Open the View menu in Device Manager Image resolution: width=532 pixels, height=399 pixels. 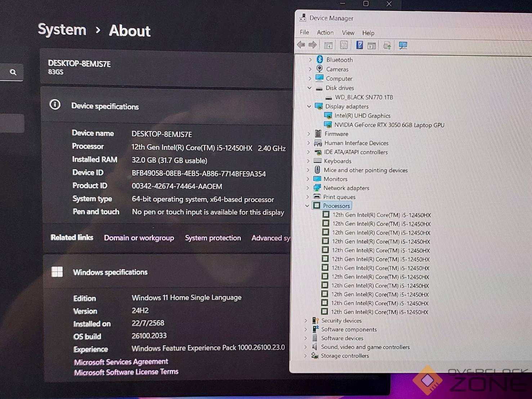348,33
